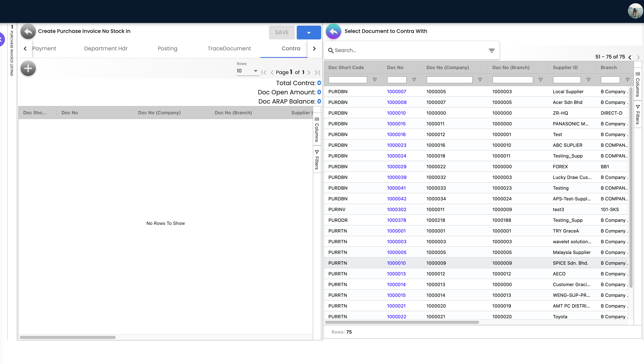Select the row with supplier AECO
The image size is (644, 364).
pyautogui.click(x=476, y=274)
